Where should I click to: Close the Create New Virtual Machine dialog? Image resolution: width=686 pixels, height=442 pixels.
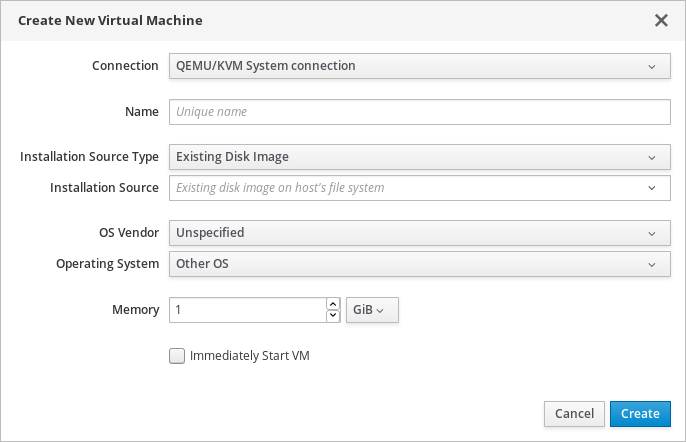point(661,20)
